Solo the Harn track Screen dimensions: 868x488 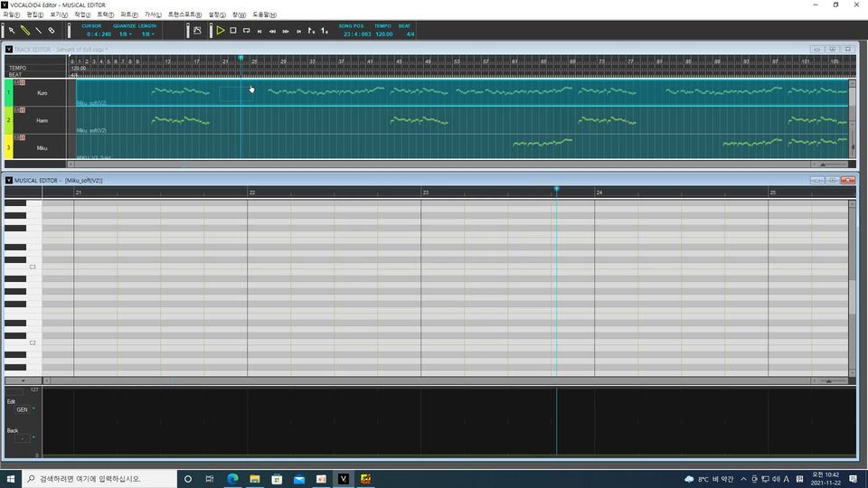pyautogui.click(x=23, y=110)
